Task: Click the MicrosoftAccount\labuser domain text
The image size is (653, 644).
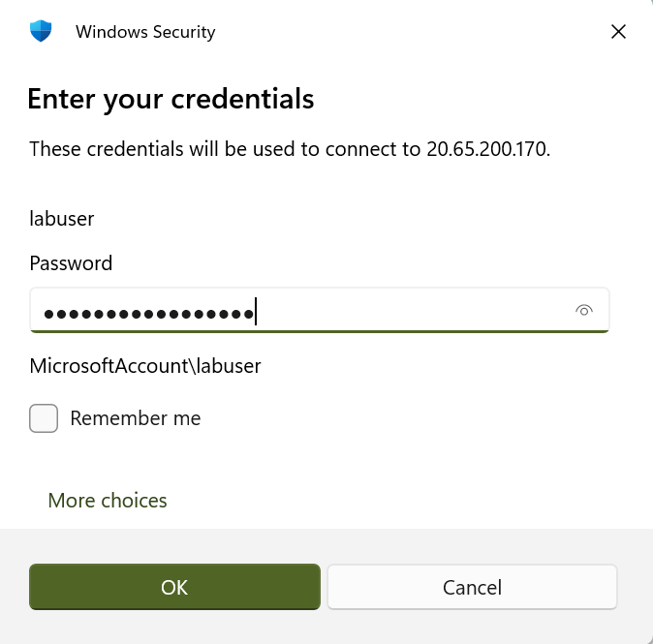Action: [145, 366]
